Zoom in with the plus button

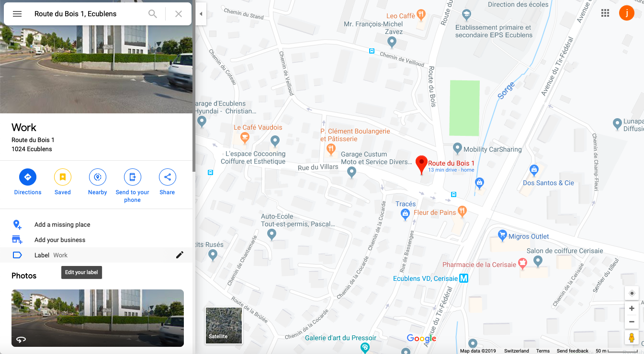(632, 309)
